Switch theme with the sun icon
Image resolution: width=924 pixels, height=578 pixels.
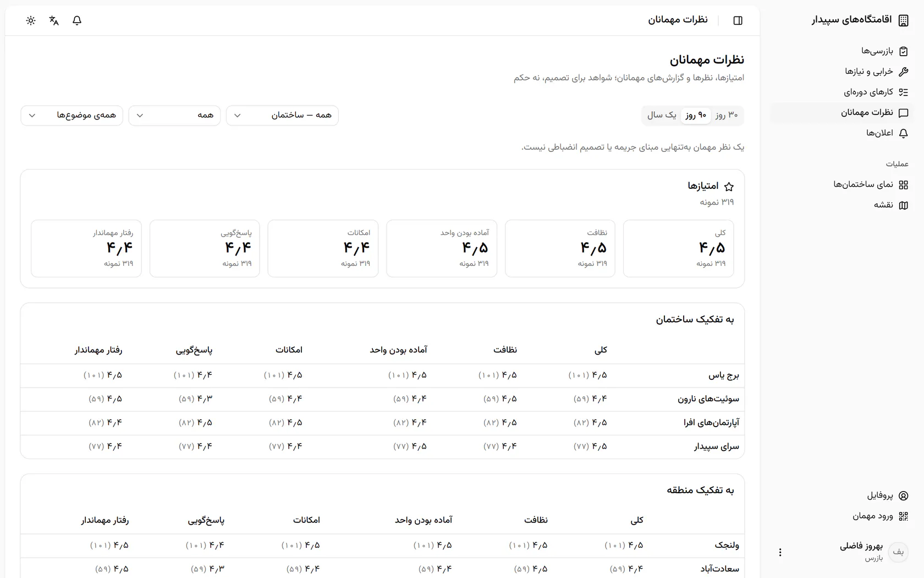pos(31,20)
